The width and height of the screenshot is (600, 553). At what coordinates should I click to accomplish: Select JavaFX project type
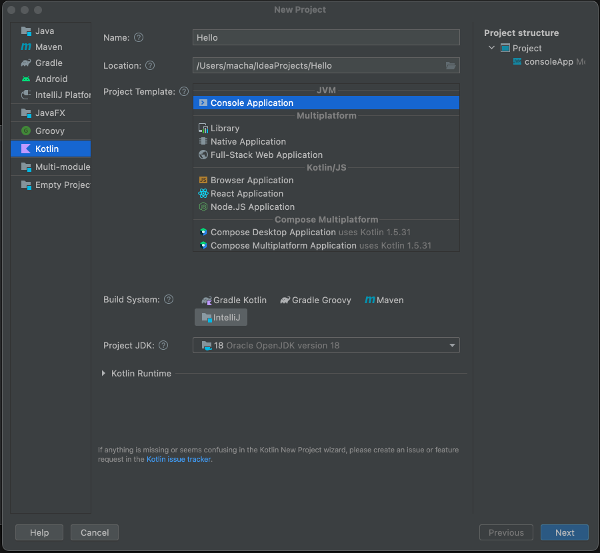coord(51,113)
